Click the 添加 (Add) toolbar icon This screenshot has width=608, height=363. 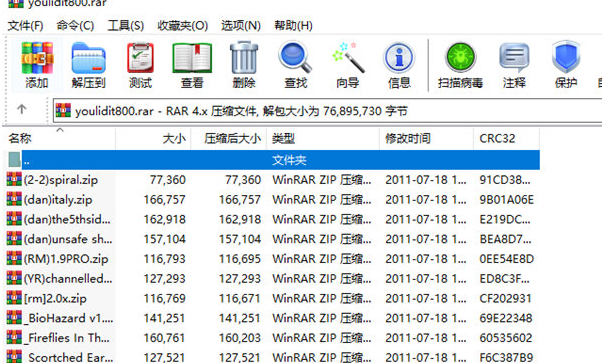pyautogui.click(x=37, y=58)
